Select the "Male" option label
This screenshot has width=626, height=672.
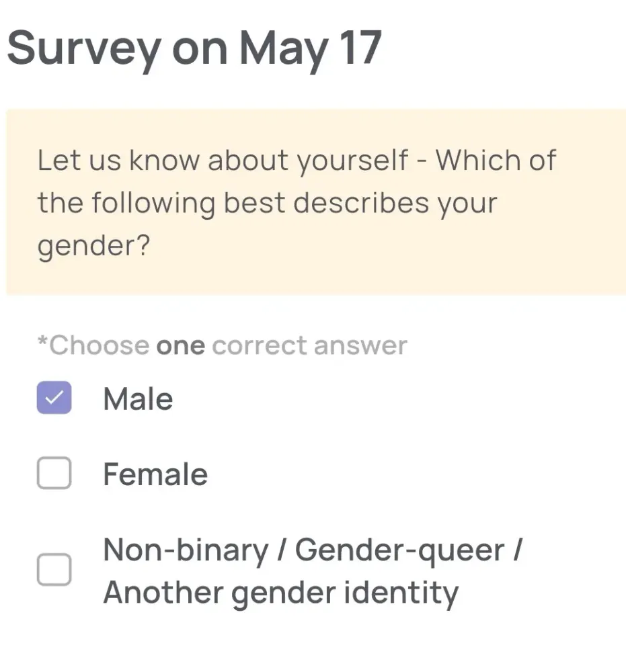(138, 398)
